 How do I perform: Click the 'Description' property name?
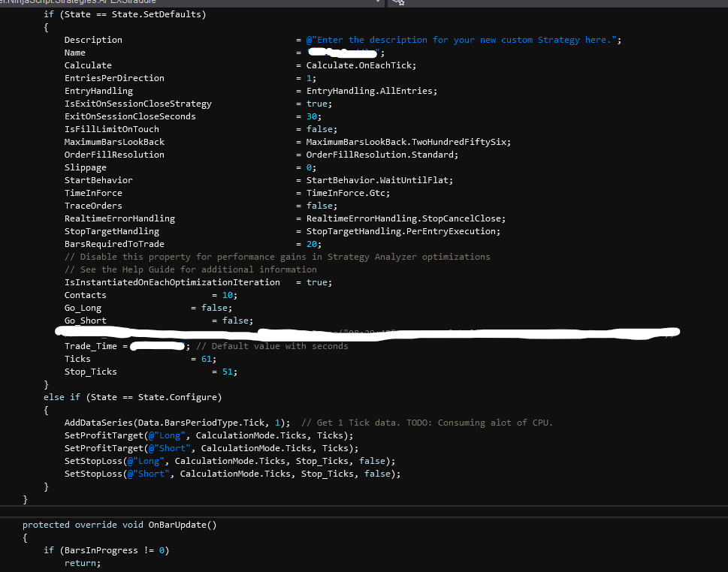coord(93,40)
